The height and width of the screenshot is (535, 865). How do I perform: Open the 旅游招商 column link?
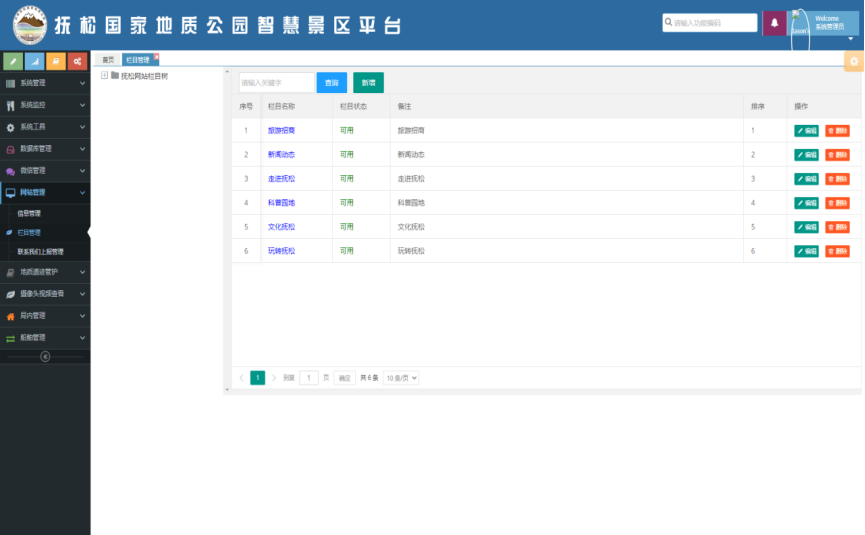tap(281, 131)
